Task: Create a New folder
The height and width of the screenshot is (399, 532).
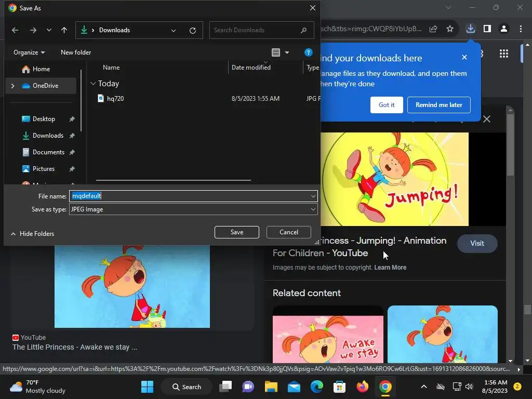Action: (x=76, y=52)
